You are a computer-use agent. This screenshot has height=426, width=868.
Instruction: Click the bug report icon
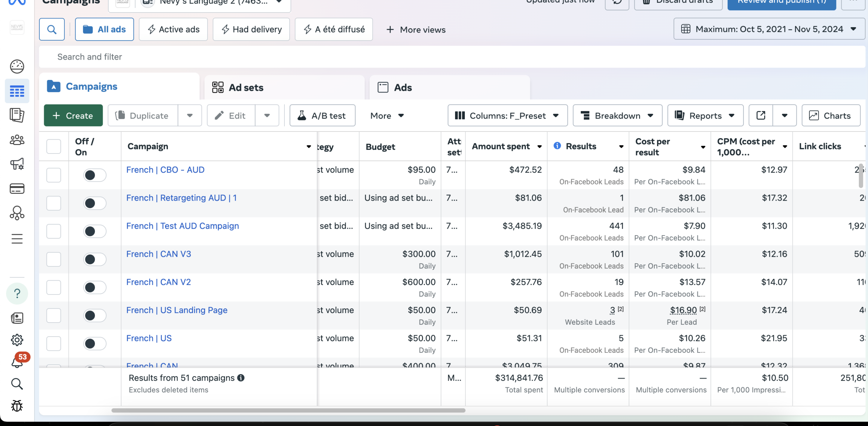tap(17, 406)
